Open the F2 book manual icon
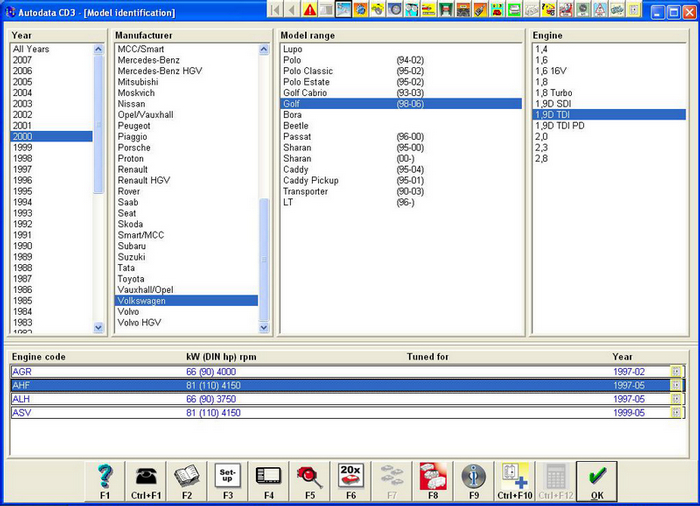The width and height of the screenshot is (700, 506). pos(187,474)
